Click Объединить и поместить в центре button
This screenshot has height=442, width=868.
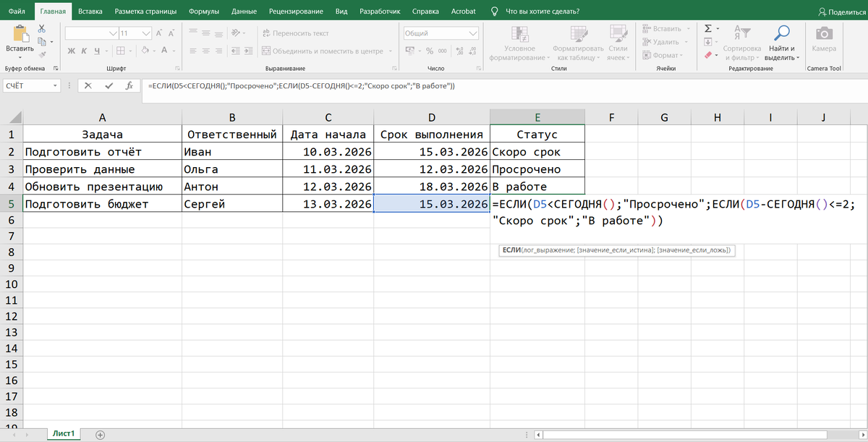pos(327,51)
